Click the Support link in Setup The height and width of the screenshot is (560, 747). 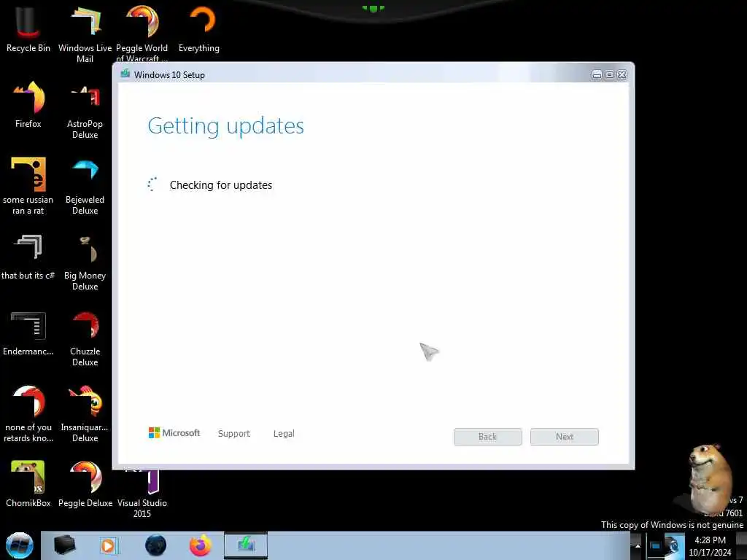coord(234,434)
